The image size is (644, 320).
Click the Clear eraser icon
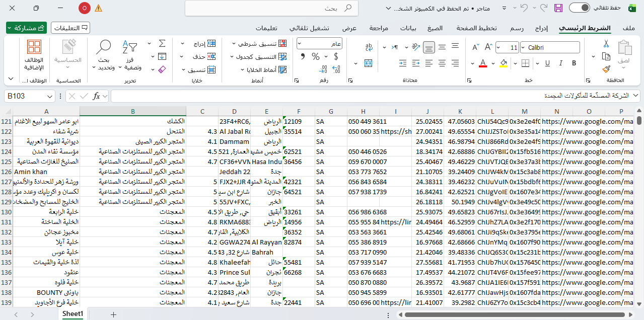(162, 69)
